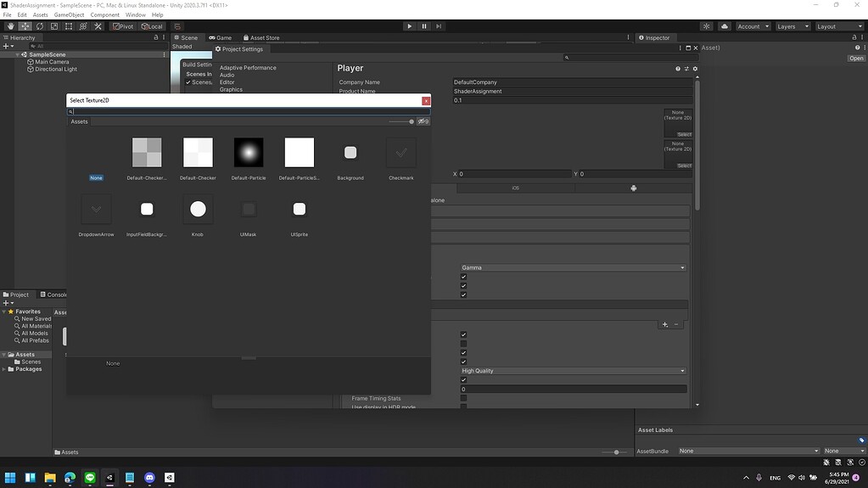
Task: Toggle the Frame Timing Stats checkbox
Action: point(463,398)
